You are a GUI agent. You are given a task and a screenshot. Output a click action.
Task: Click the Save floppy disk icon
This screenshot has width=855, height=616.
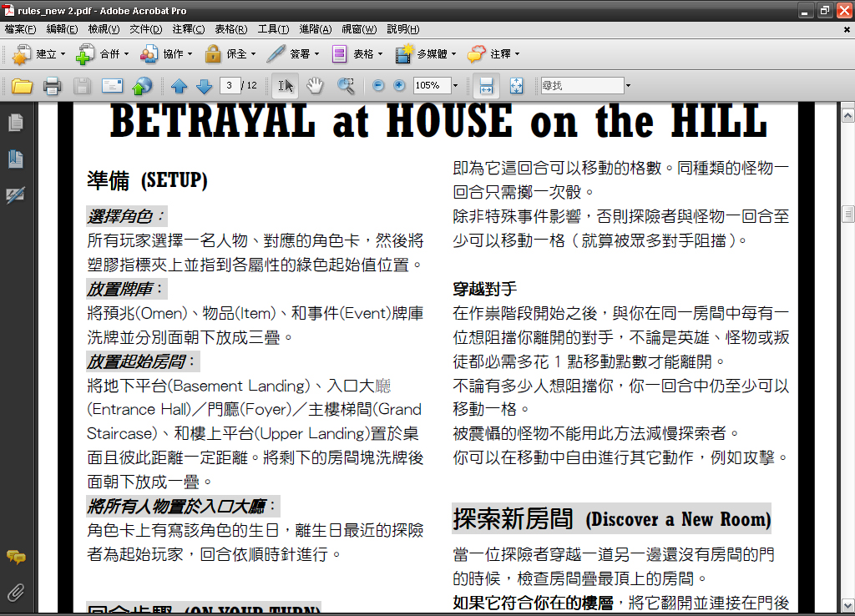click(x=82, y=86)
